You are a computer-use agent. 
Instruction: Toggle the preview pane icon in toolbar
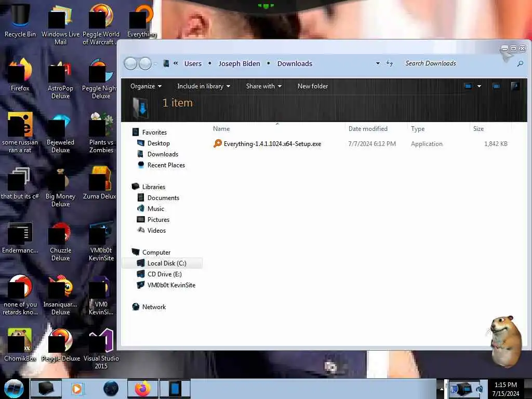coord(496,86)
